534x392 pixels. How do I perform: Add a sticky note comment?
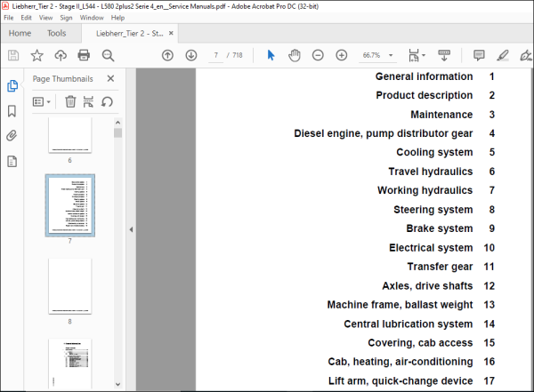click(x=479, y=55)
